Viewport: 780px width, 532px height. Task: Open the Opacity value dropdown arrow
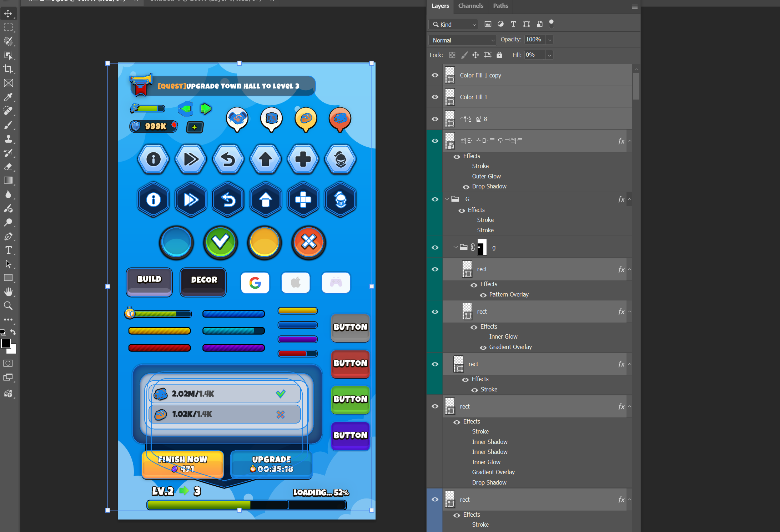click(x=549, y=40)
